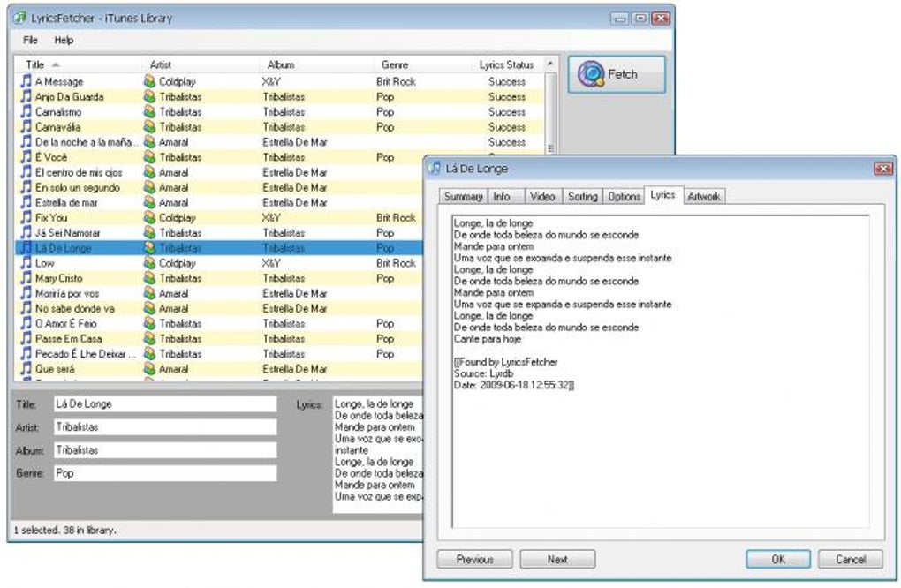Click the status bar text '1 selected. 38 in library.'
Viewport: 901px width, 588px height.
65,530
